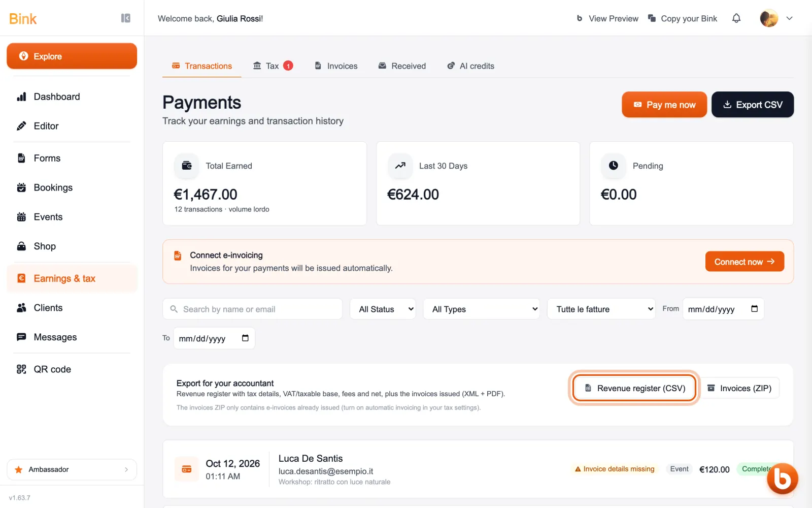The height and width of the screenshot is (508, 812).
Task: Open the orange chat bubble widget
Action: pyautogui.click(x=782, y=478)
